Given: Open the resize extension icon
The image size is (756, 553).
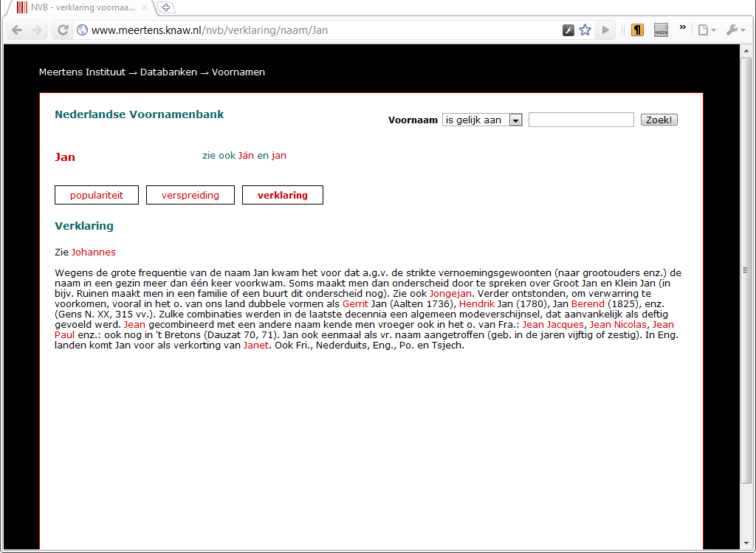Looking at the screenshot, I should click(x=660, y=30).
